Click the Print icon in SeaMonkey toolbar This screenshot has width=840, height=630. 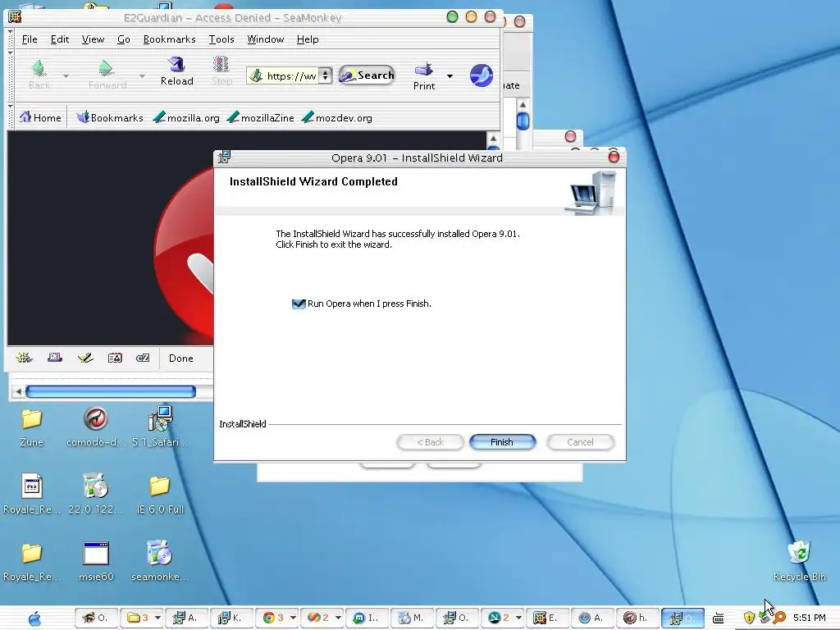coord(424,76)
